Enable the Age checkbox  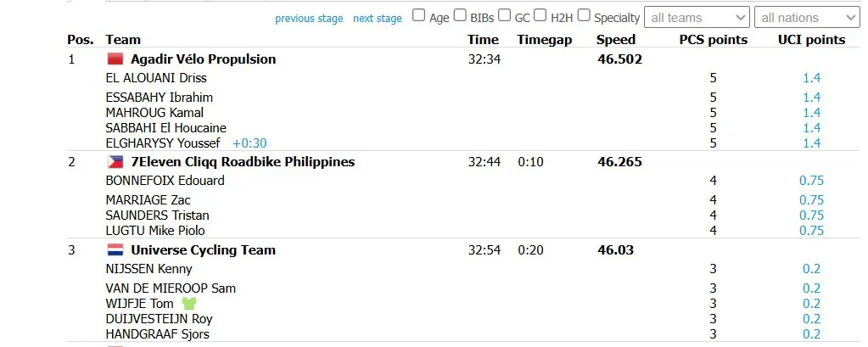point(419,15)
